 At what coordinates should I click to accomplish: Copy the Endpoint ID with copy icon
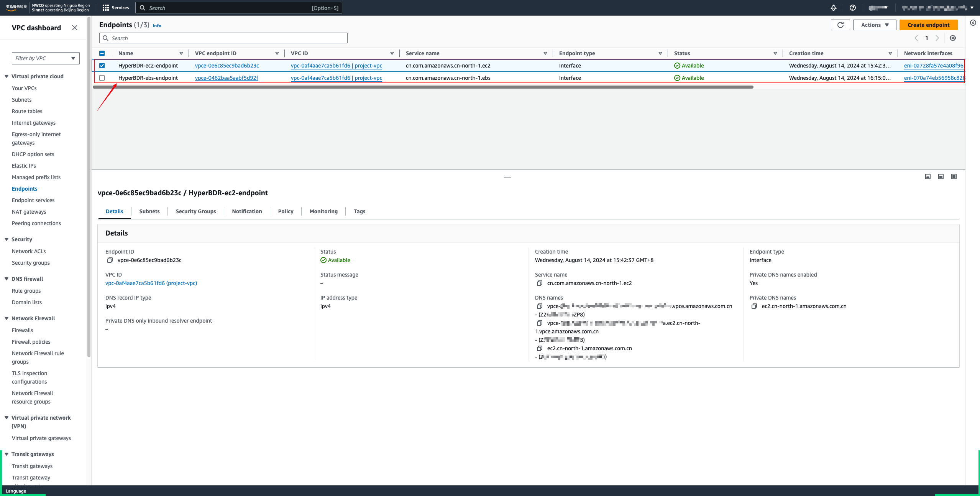110,260
